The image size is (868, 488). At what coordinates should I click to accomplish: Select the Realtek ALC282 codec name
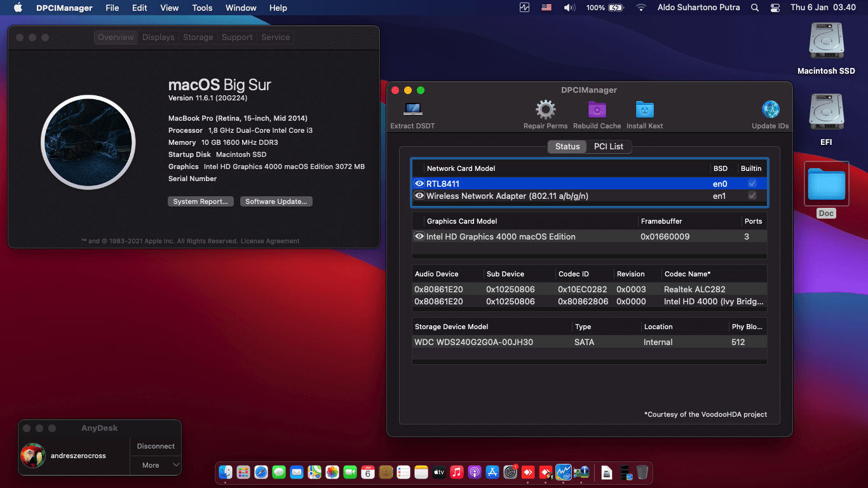click(695, 289)
